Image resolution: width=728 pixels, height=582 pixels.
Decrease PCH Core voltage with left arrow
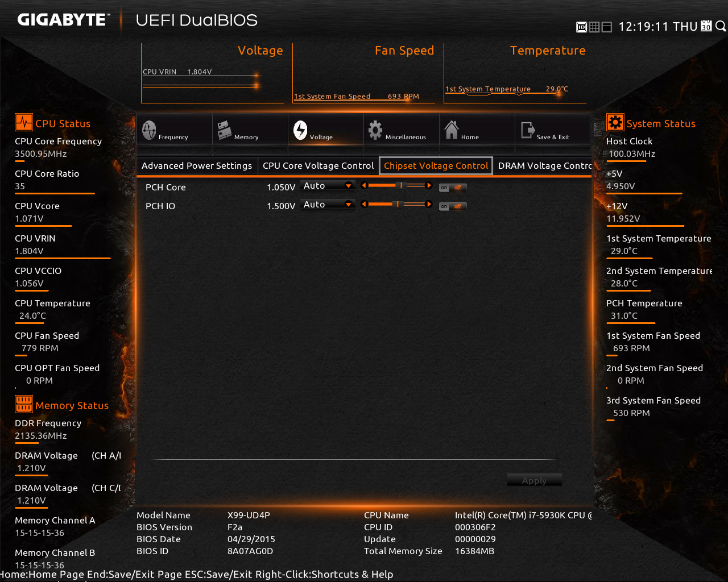coord(364,185)
